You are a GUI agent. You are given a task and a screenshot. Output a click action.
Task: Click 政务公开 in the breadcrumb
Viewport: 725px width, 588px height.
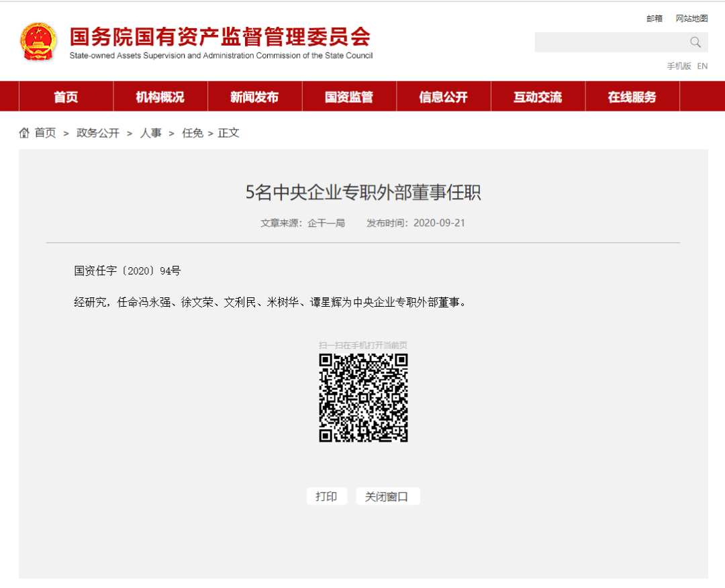pyautogui.click(x=98, y=133)
